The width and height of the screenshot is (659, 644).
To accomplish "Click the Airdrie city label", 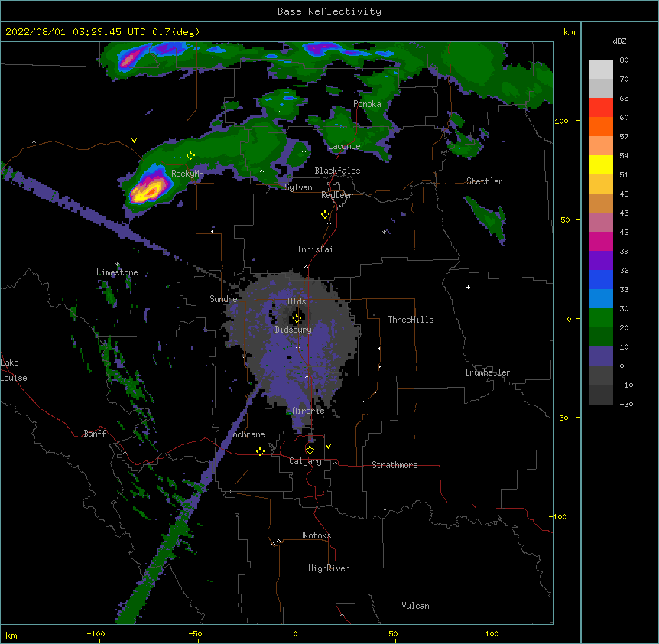I will click(x=308, y=411).
